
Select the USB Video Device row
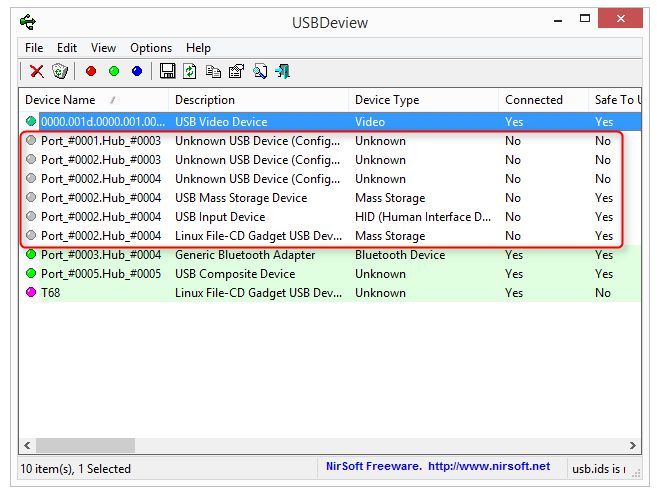330,122
